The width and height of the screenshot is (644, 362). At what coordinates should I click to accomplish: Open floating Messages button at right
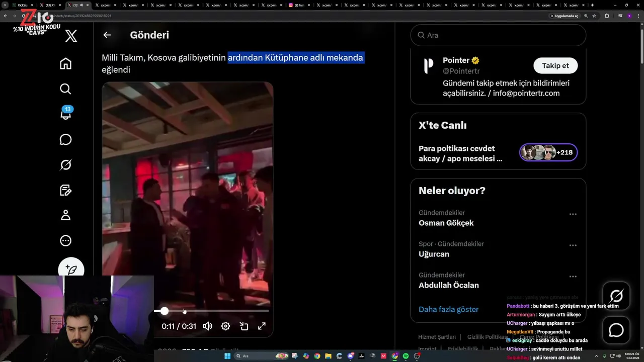point(616,330)
